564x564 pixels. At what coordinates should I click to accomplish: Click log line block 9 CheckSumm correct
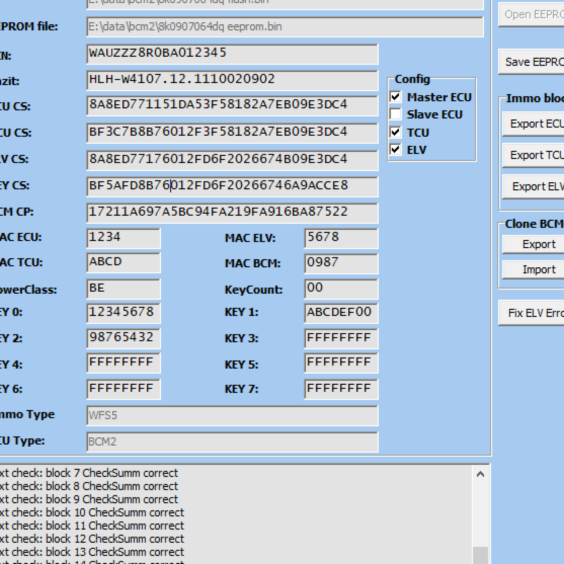tap(89, 500)
